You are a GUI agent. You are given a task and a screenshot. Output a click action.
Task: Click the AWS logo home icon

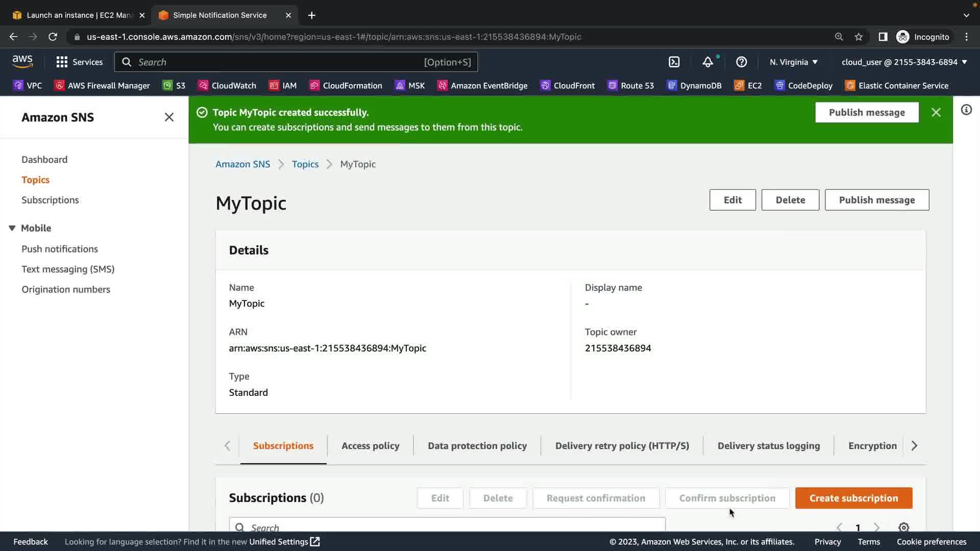click(x=22, y=62)
